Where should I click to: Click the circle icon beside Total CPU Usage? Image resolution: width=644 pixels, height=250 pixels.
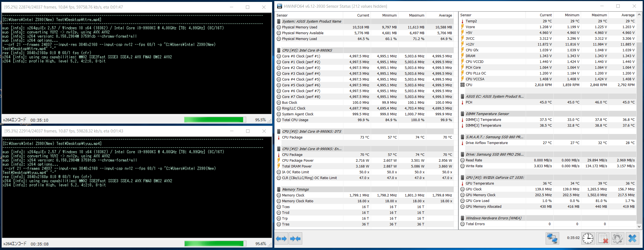click(x=279, y=120)
